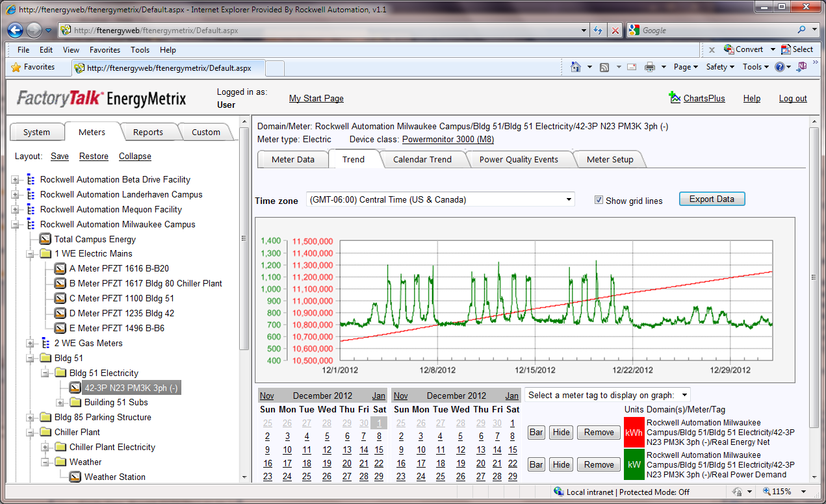This screenshot has height=504, width=826.
Task: Click the Powermonitor 3000 (M8) device link
Action: pos(446,139)
